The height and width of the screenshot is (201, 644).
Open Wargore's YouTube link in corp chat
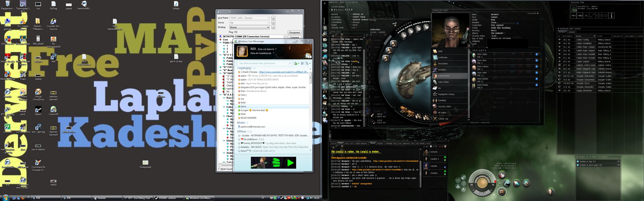[396, 161]
